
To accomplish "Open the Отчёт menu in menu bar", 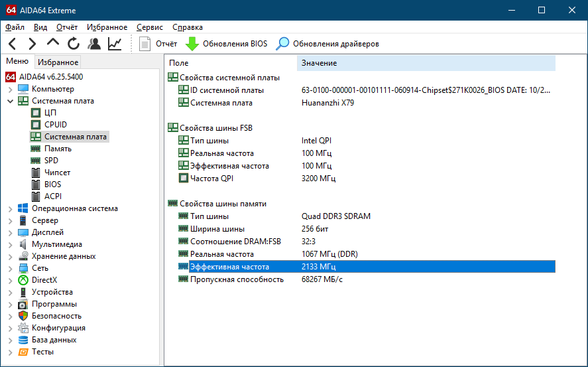I will click(x=67, y=27).
